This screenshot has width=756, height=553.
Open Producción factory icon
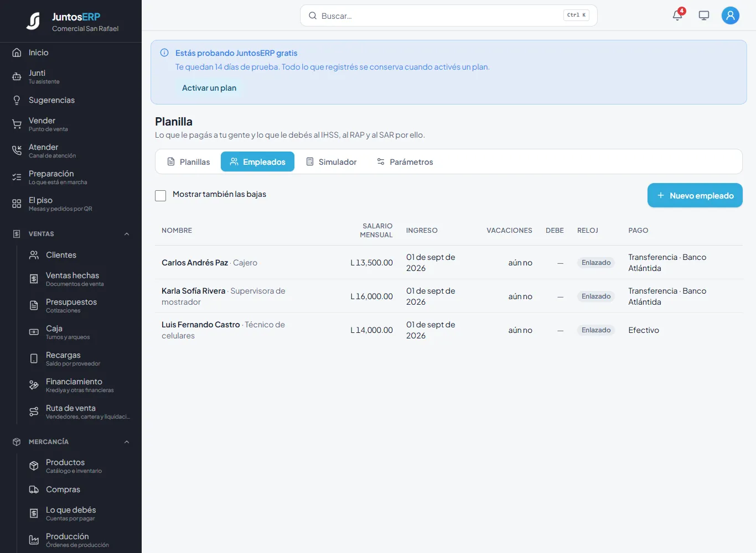coord(34,540)
